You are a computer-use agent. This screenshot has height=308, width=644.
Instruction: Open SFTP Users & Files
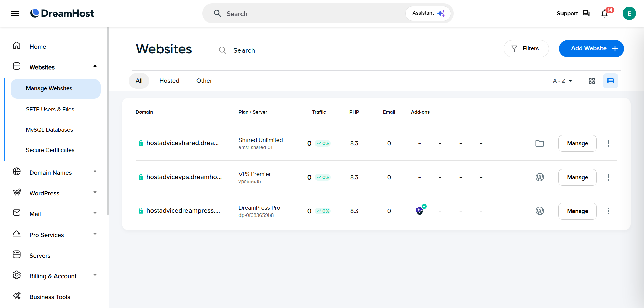coord(50,109)
